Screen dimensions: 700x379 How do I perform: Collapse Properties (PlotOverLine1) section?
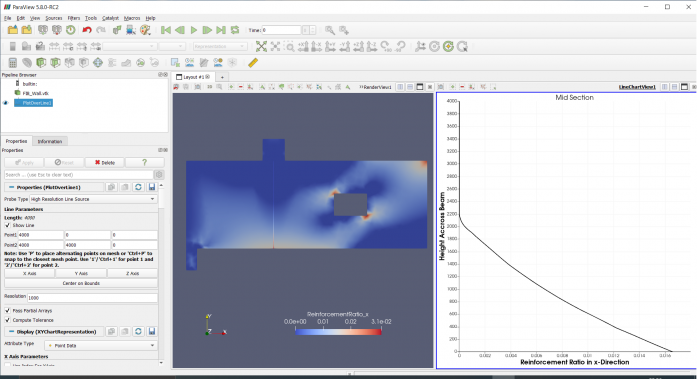(12, 187)
